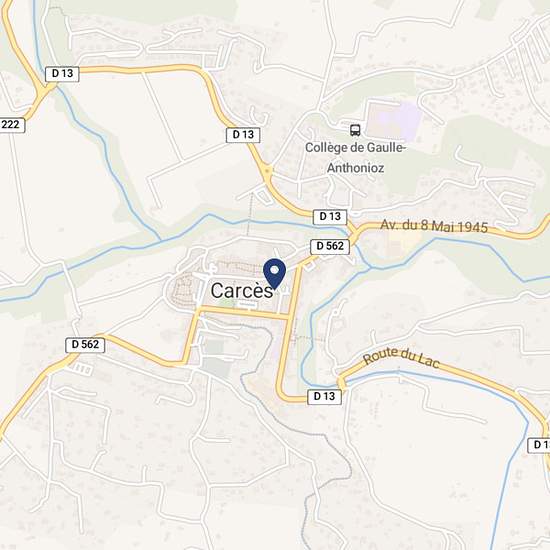Select the D 13 shield beside Route du Lac

click(324, 397)
